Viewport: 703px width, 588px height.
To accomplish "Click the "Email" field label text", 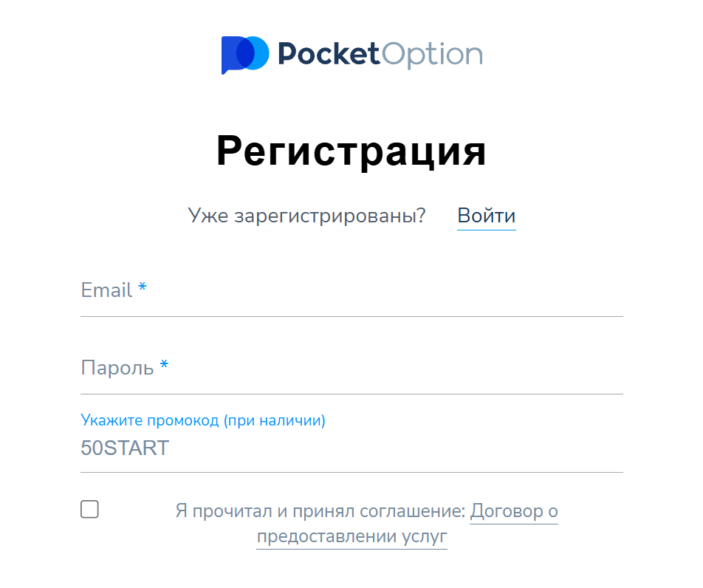I will click(x=106, y=290).
